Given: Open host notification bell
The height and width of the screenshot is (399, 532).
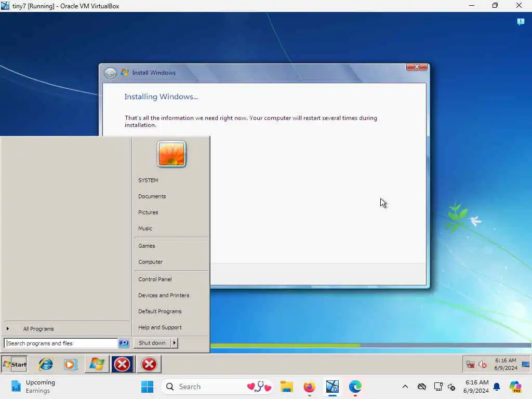Looking at the screenshot, I should tap(497, 387).
